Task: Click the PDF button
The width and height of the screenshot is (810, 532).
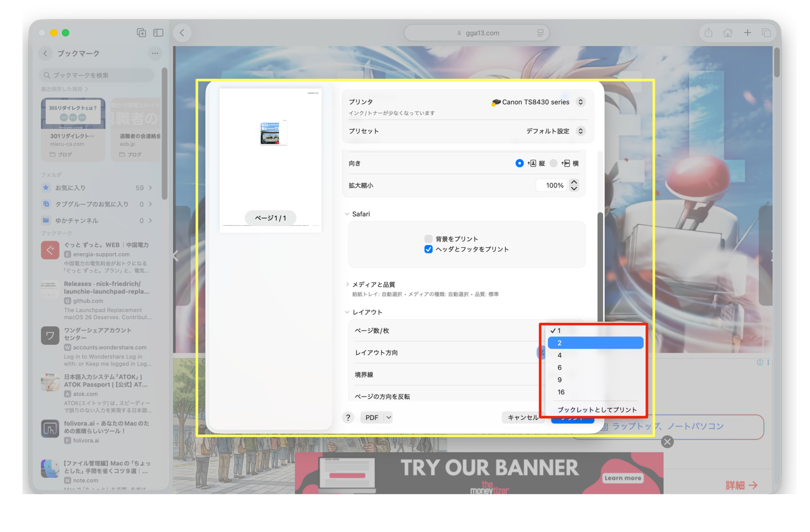Action: pos(372,417)
